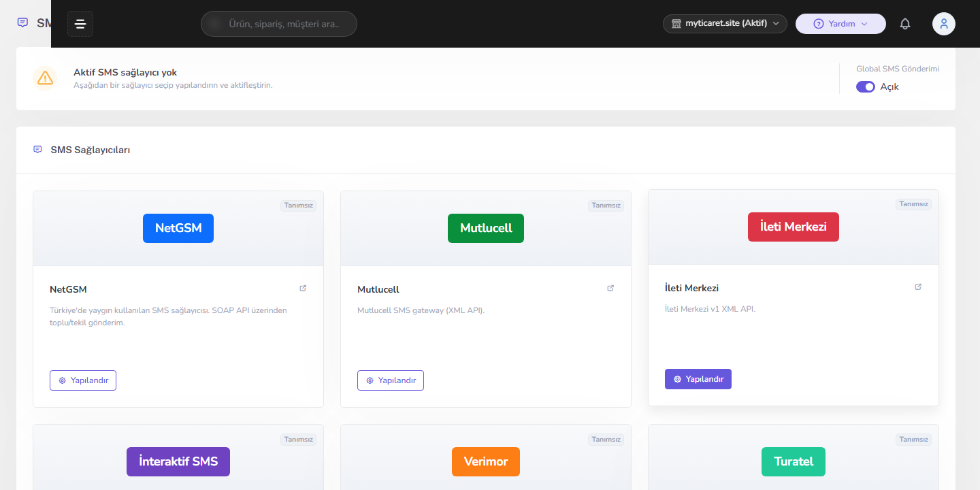Screen dimensions: 980x490
Task: Click the teal Turatel logo badge
Action: coord(794,462)
